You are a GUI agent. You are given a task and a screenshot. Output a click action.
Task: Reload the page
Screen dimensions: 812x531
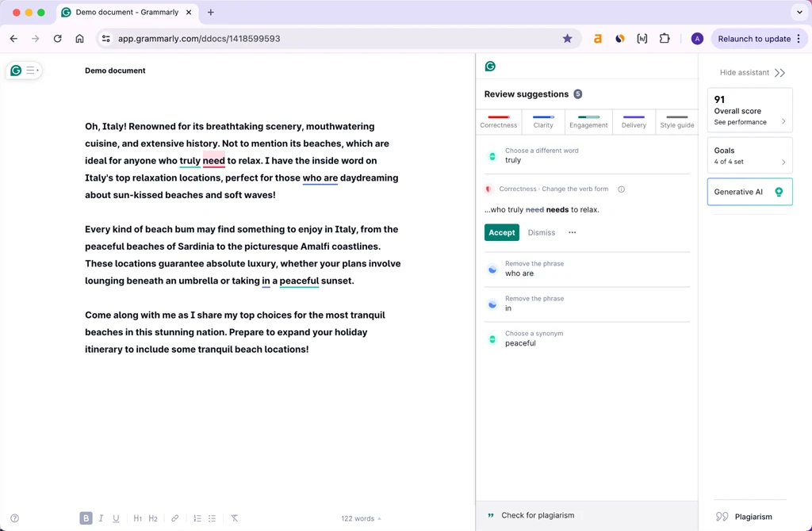pos(57,39)
